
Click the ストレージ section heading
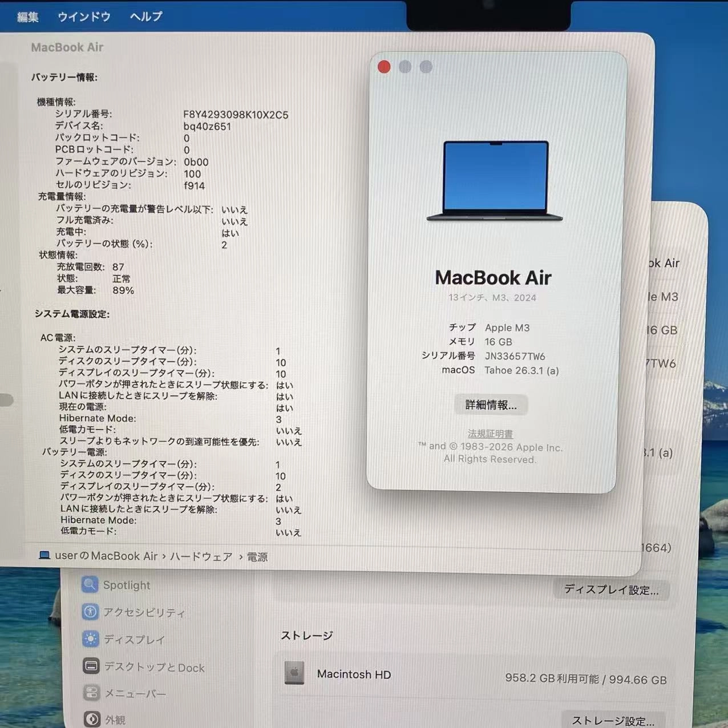tap(306, 635)
